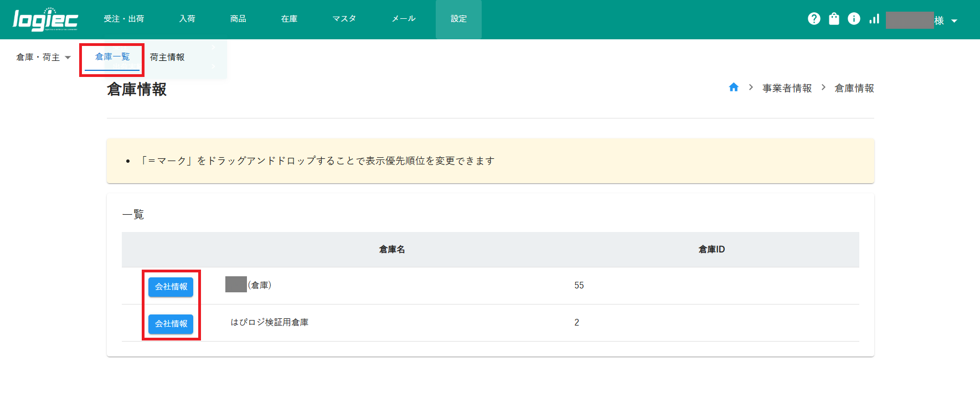
Task: Click the logiec logo
Action: click(45, 19)
